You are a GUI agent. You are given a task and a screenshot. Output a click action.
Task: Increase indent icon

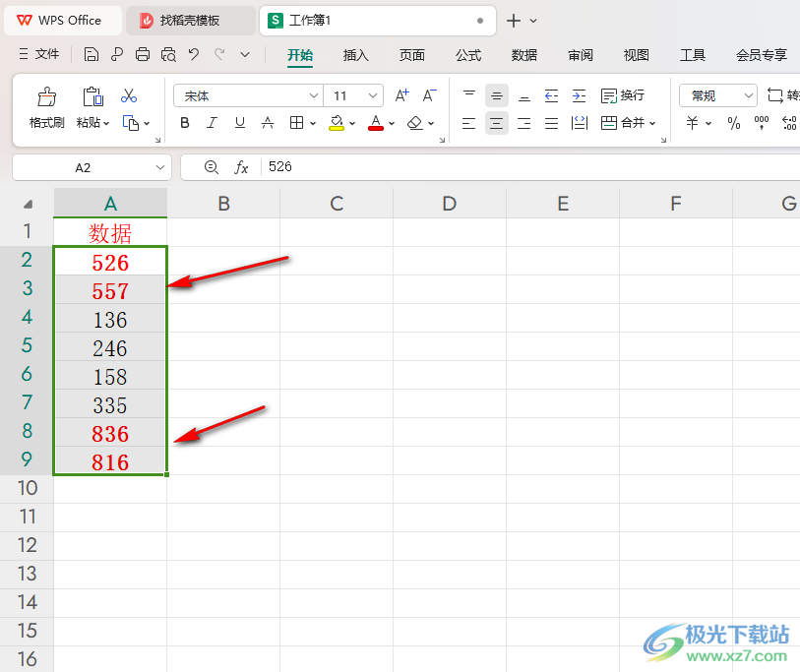tap(579, 95)
